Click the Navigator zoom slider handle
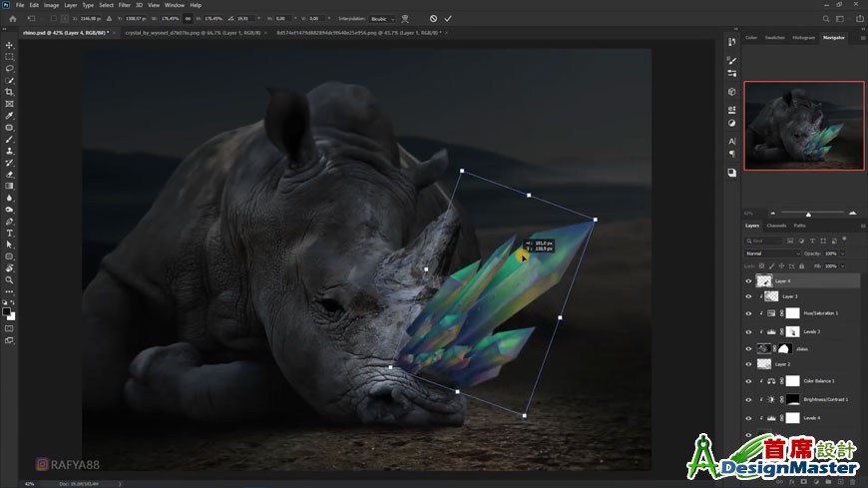 click(x=808, y=214)
